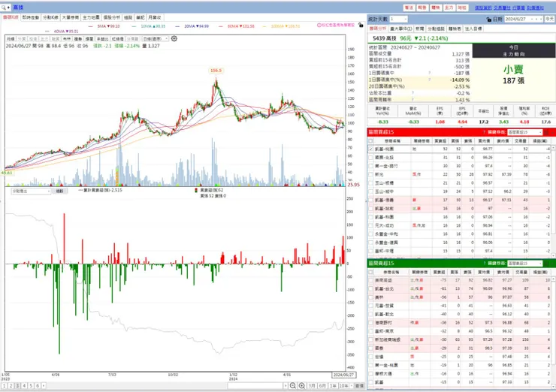Viewport: 556px width, 392px height.
Task: Switch to the 個股分析 tab
Action: [x=112, y=17]
